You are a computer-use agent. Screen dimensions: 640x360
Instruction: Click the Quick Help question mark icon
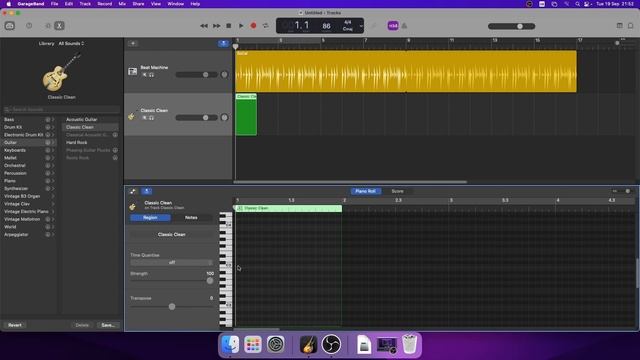click(29, 26)
